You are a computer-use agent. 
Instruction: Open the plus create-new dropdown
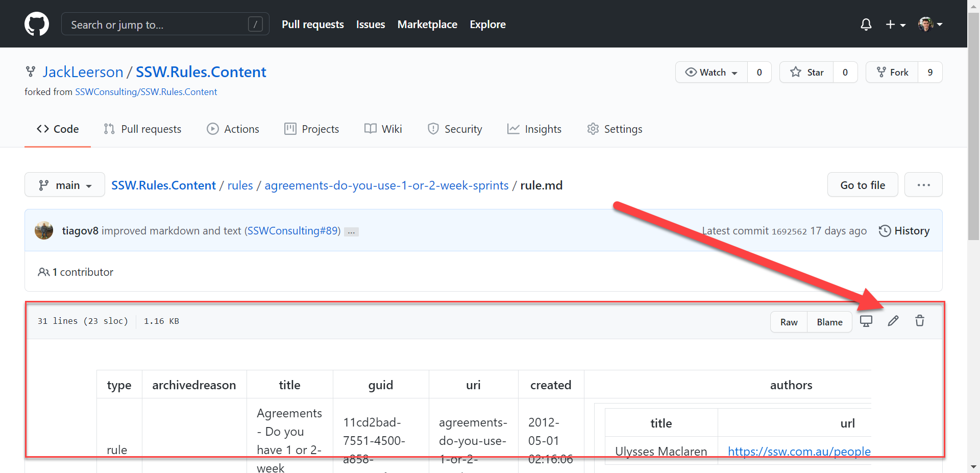click(896, 25)
